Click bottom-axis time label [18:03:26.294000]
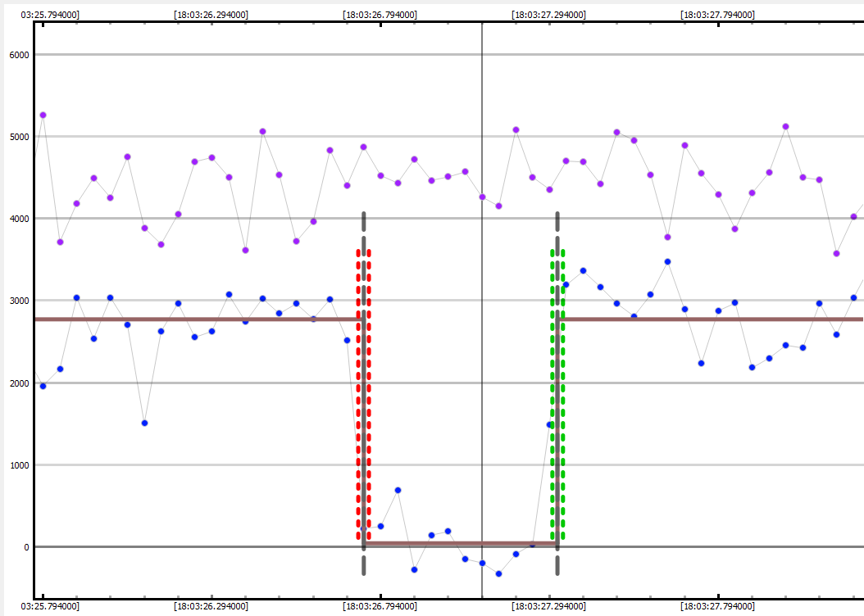 tap(211, 607)
